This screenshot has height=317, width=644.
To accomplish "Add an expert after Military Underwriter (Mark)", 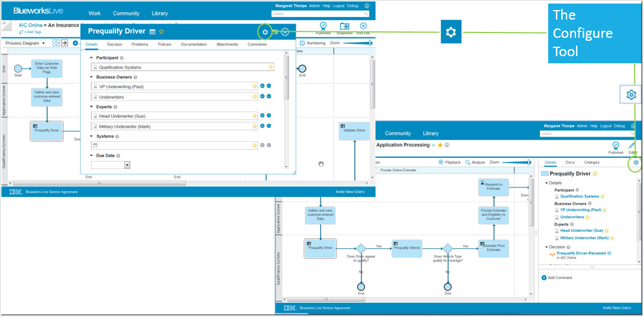I will [263, 126].
